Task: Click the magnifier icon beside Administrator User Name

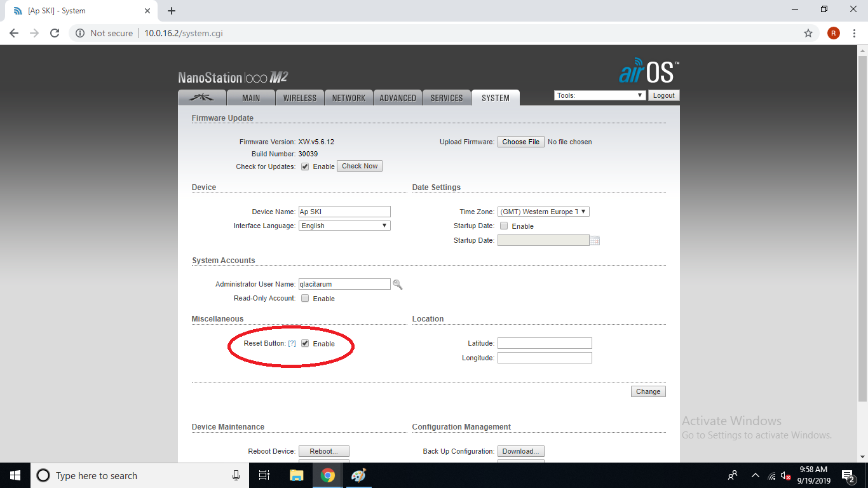Action: (x=398, y=284)
